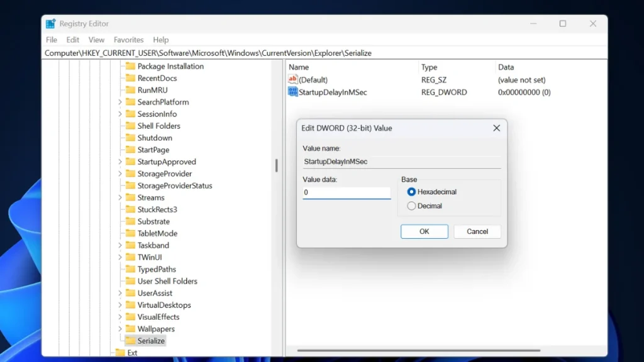Click the Shell Folders folder icon
Screen dimensions: 644x362
130,126
